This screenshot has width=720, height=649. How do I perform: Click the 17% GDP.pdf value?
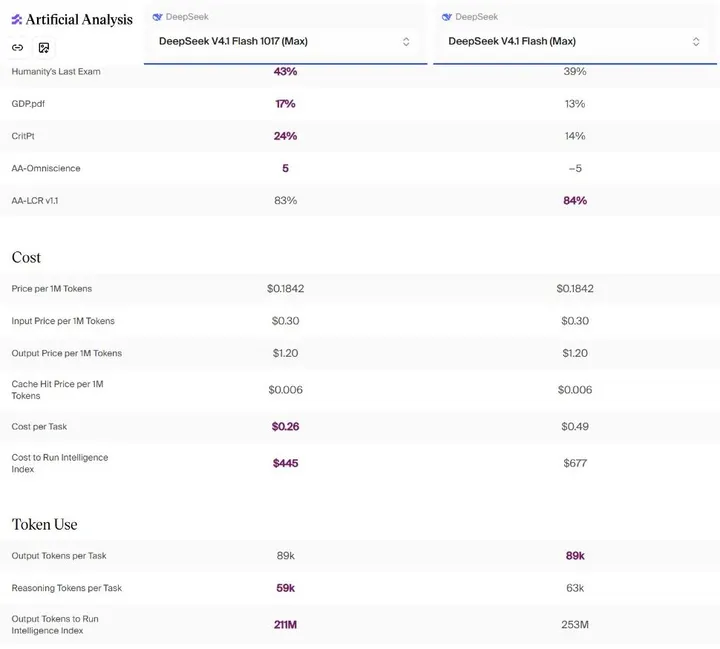pos(285,104)
